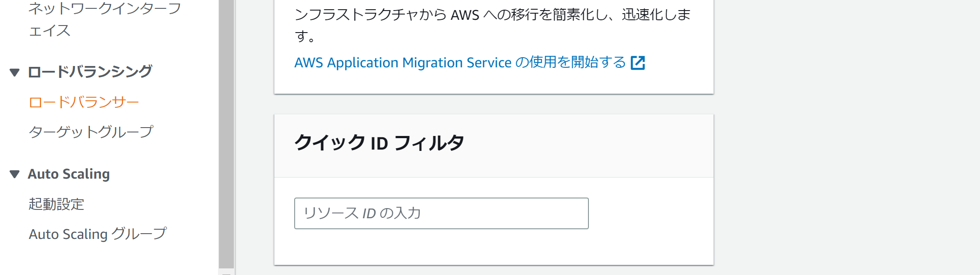980x275 pixels.
Task: Click the クイック ID フィルタ panel heading
Action: (x=379, y=143)
